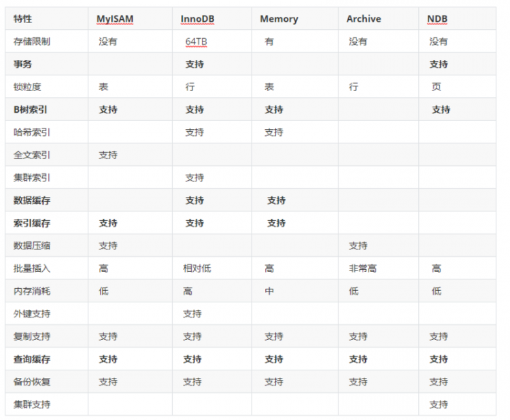Click 支持 for MyISAM in 数据压缩 row
510x420 pixels.
(108, 246)
